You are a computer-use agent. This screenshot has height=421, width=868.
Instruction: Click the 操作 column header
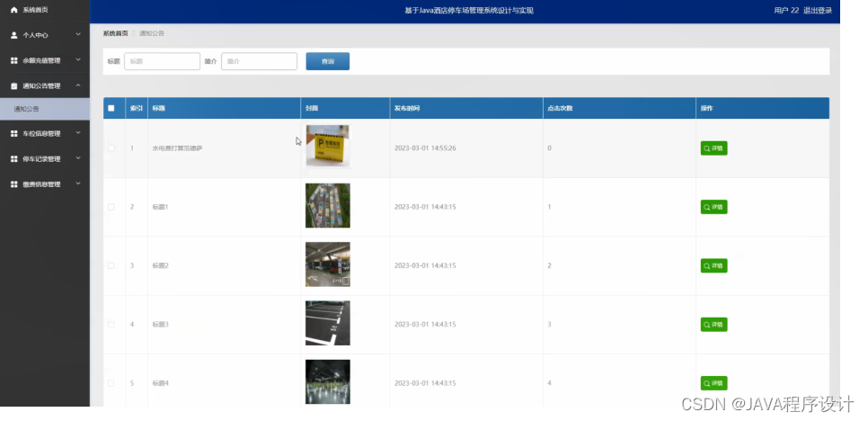point(762,108)
